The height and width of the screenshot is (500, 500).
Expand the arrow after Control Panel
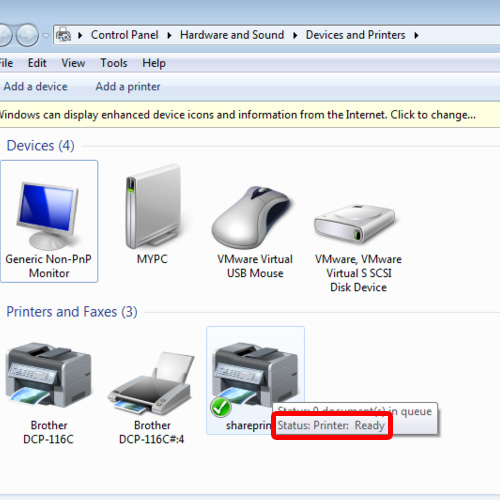click(x=169, y=35)
